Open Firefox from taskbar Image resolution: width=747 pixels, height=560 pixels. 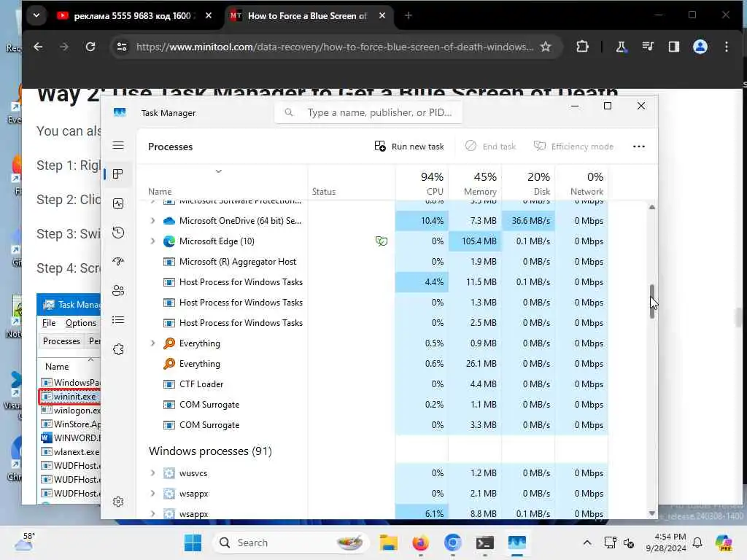420,542
